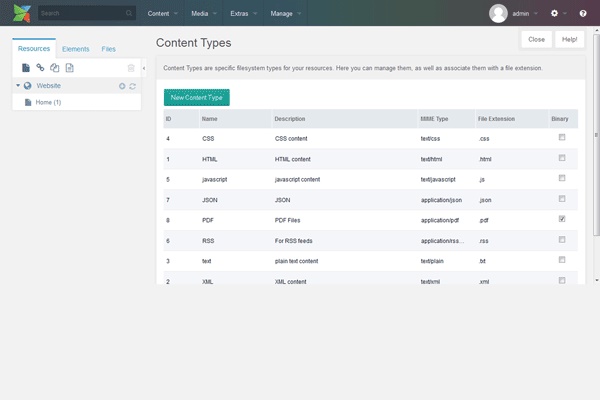Switch to the Elements tab
This screenshot has width=600, height=400.
(x=75, y=49)
